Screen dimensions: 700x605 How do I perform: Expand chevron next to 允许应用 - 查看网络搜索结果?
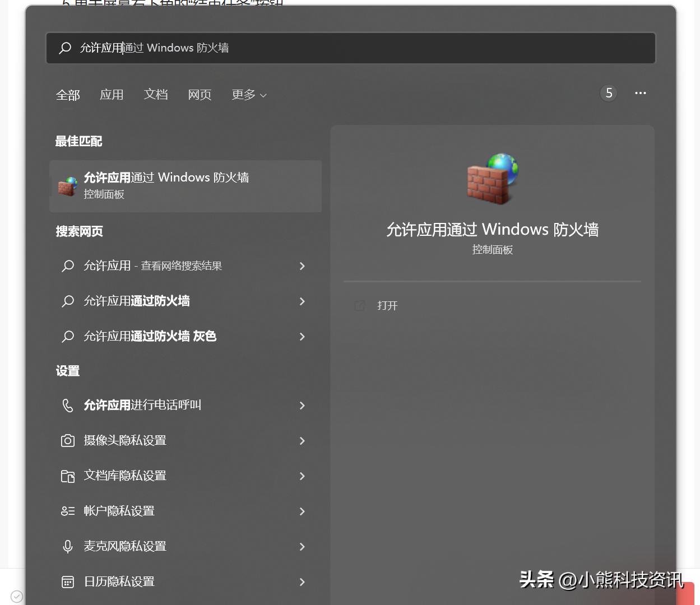[x=302, y=266]
